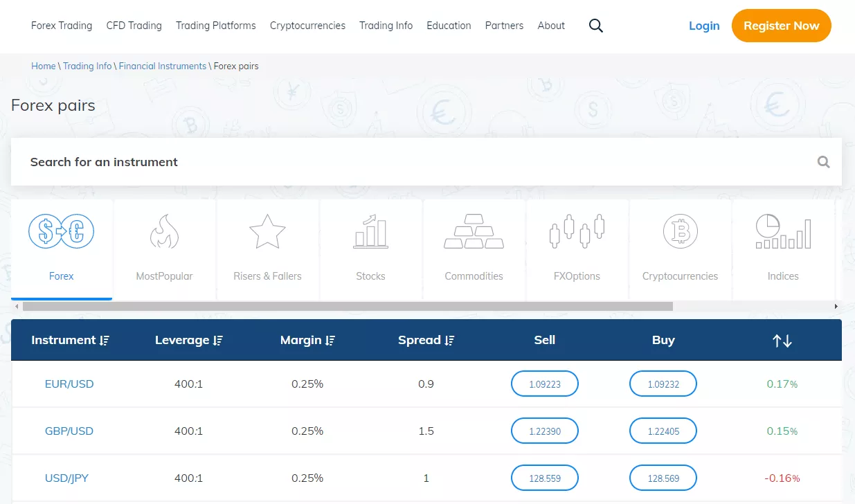The width and height of the screenshot is (855, 504).
Task: Choose the MostPopular flame icon
Action: pos(164,231)
